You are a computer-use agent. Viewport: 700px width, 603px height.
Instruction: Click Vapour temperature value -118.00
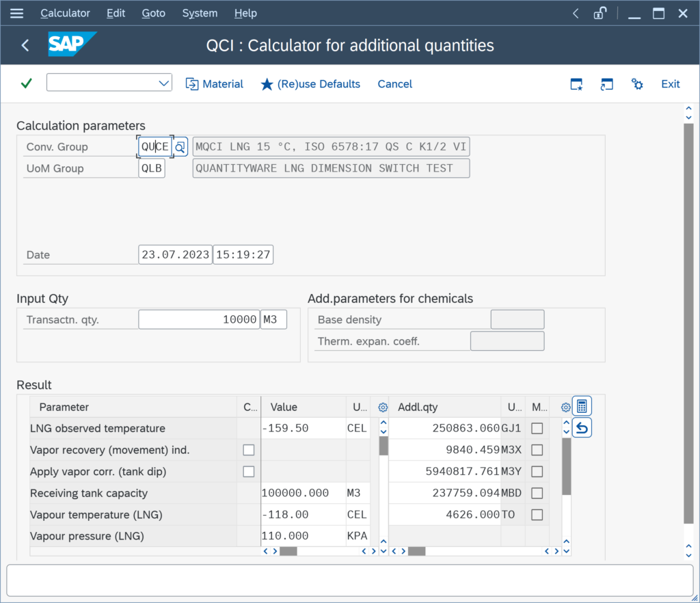click(x=303, y=515)
